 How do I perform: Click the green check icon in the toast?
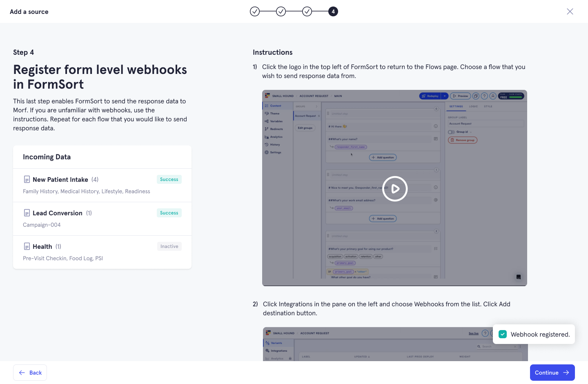point(503,334)
